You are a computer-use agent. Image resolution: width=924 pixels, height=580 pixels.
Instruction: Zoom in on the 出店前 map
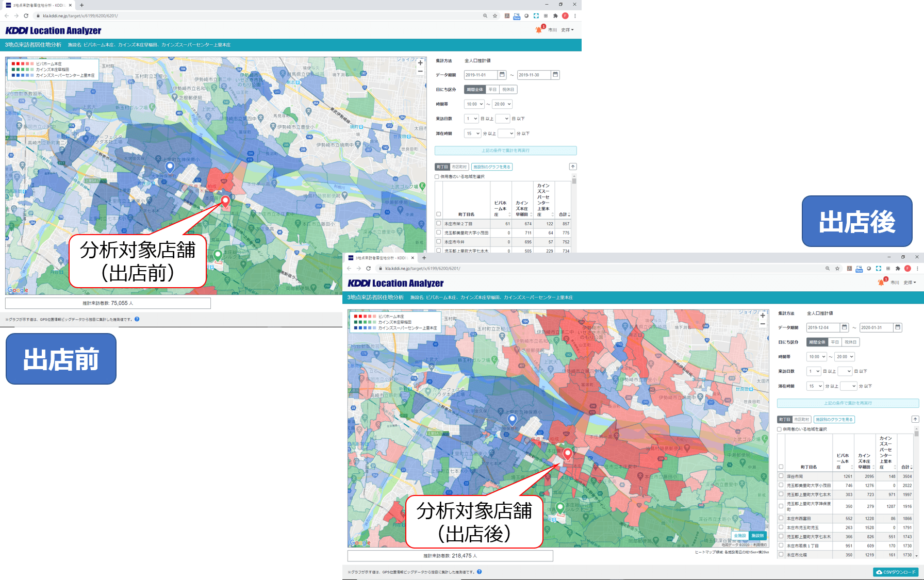click(420, 63)
